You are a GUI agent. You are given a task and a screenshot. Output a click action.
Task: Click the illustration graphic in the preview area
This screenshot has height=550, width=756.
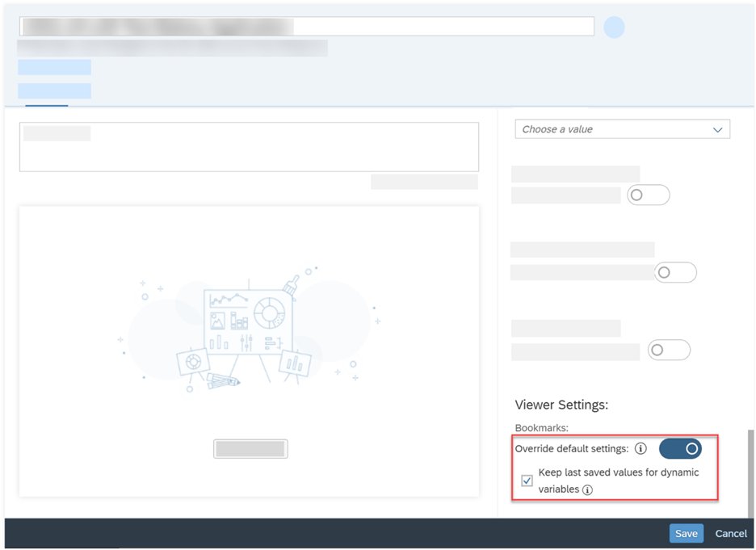(x=250, y=323)
